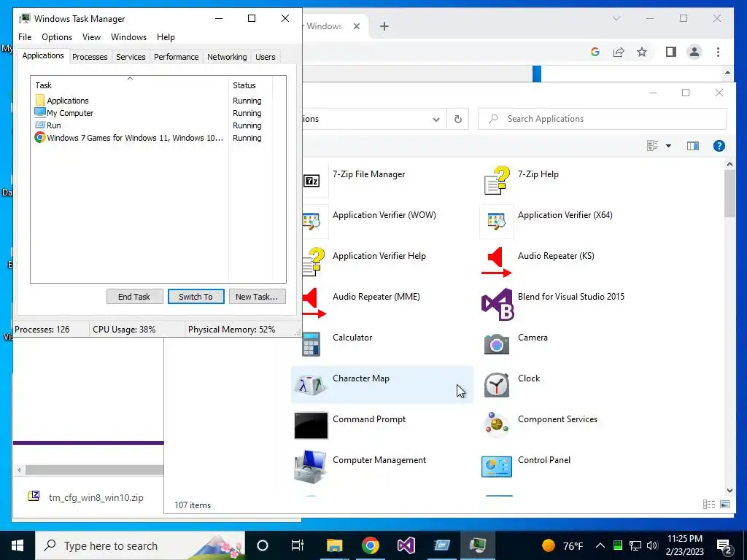The image size is (747, 560).
Task: Select the Application Verifier (X64) icon
Action: point(497,222)
